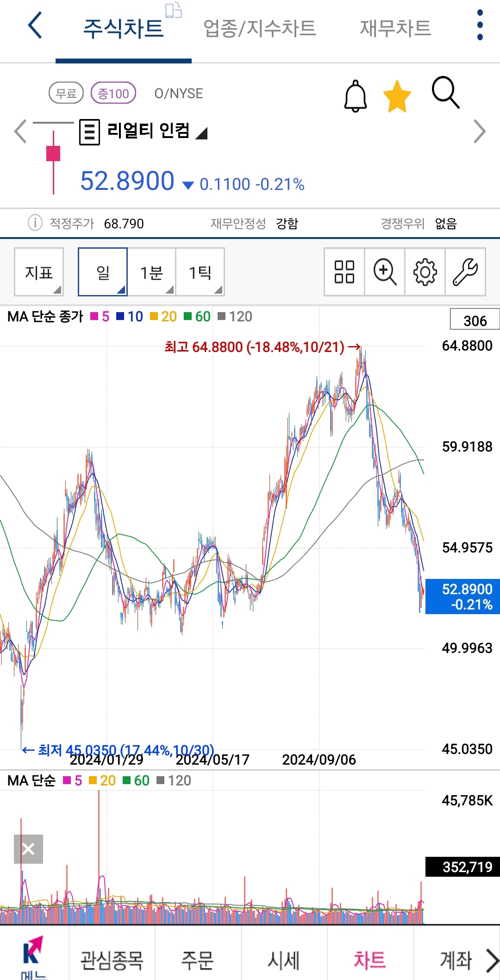The width and height of the screenshot is (500, 980).
Task: Toggle the yellow favorite star
Action: pos(397,96)
